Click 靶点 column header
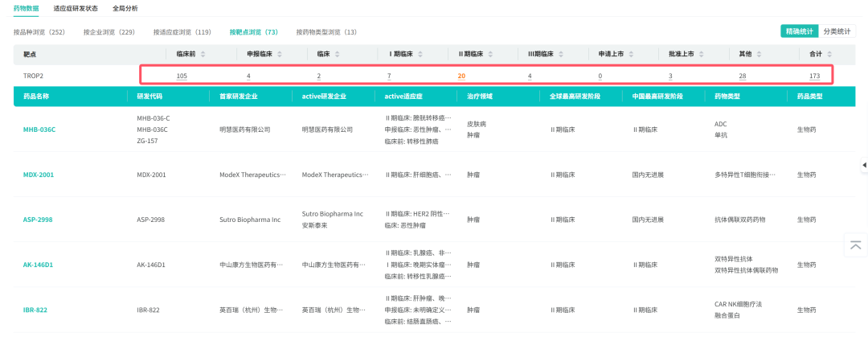Screen dimensions: 868x337 coord(29,55)
